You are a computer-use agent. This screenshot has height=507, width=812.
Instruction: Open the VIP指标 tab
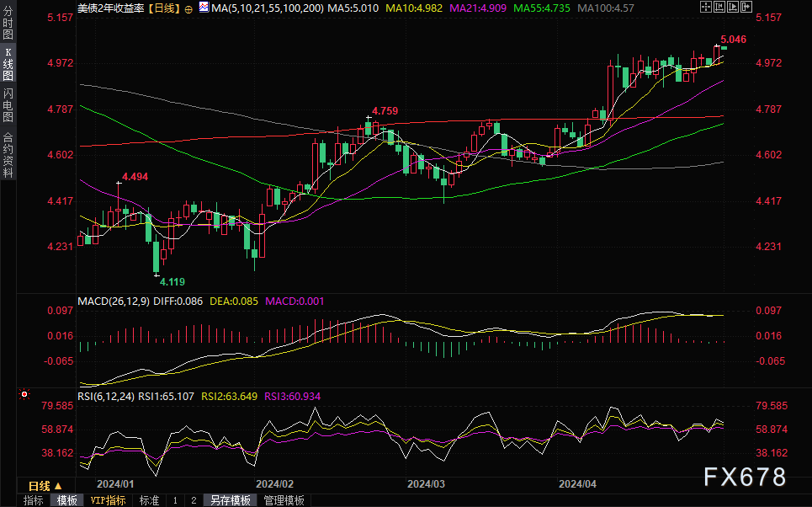tap(109, 500)
